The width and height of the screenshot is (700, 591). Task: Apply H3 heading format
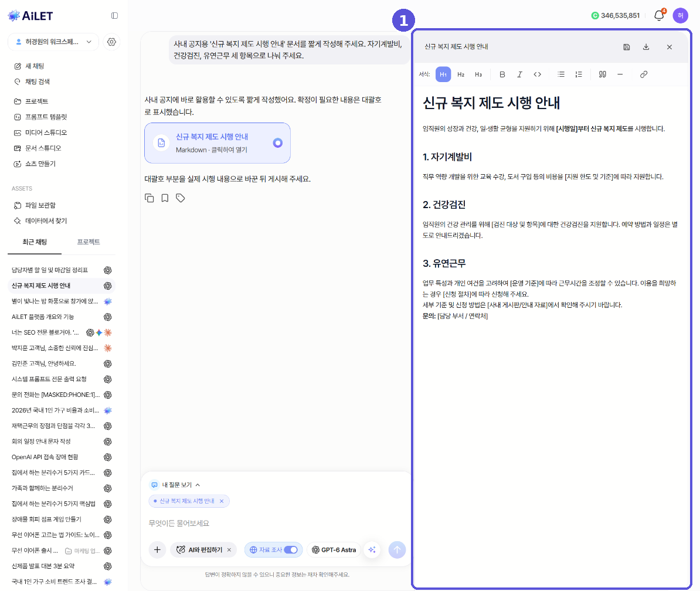[x=478, y=74]
